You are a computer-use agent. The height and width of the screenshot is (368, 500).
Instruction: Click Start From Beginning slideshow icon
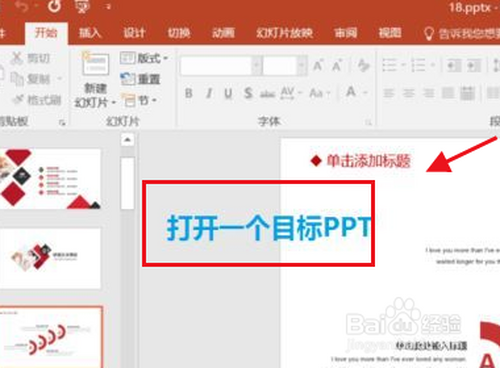[x=82, y=7]
